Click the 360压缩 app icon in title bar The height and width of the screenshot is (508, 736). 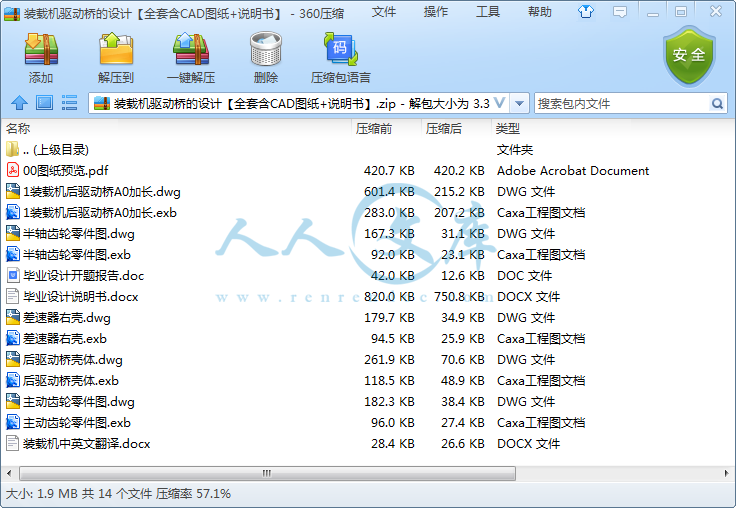click(x=12, y=13)
